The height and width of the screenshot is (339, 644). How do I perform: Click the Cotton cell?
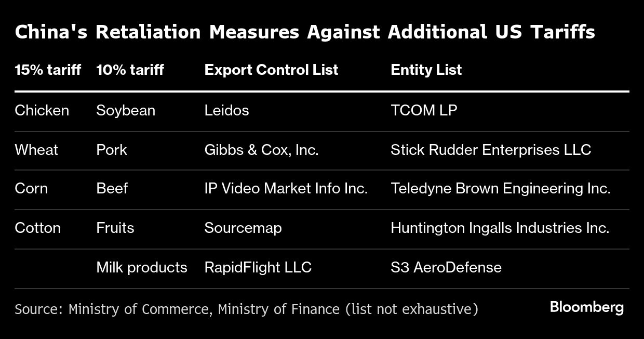pyautogui.click(x=37, y=228)
